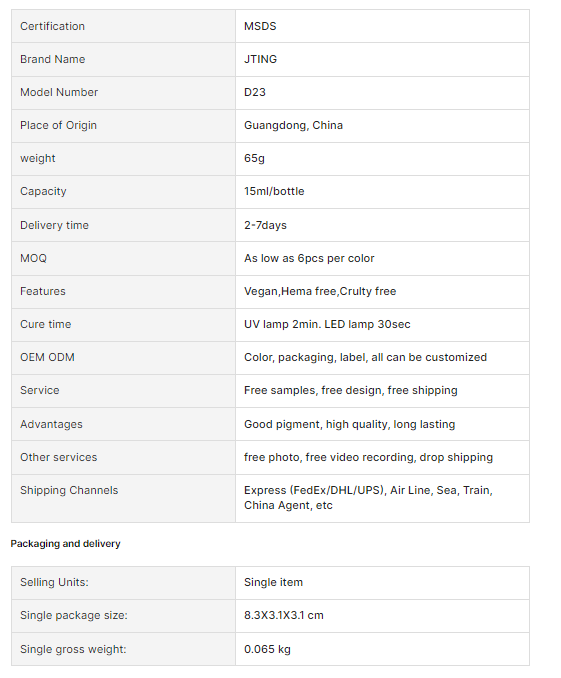The width and height of the screenshot is (561, 678).
Task: Click the 15ml/bottle capacity value
Action: point(274,191)
